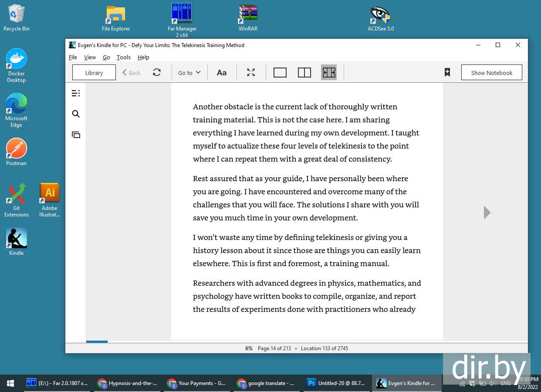541x392 pixels.
Task: Open the flashcards icon in Kindle sidebar
Action: coord(76,135)
